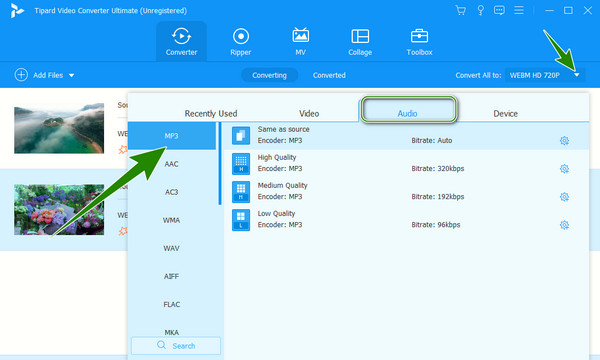
Task: Select the Video format tab
Action: coord(309,114)
